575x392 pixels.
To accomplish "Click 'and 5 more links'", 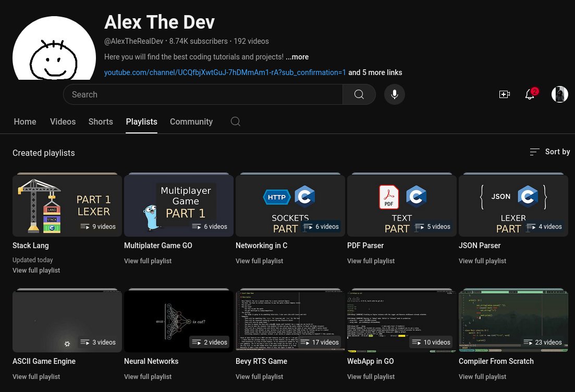I will click(x=375, y=72).
